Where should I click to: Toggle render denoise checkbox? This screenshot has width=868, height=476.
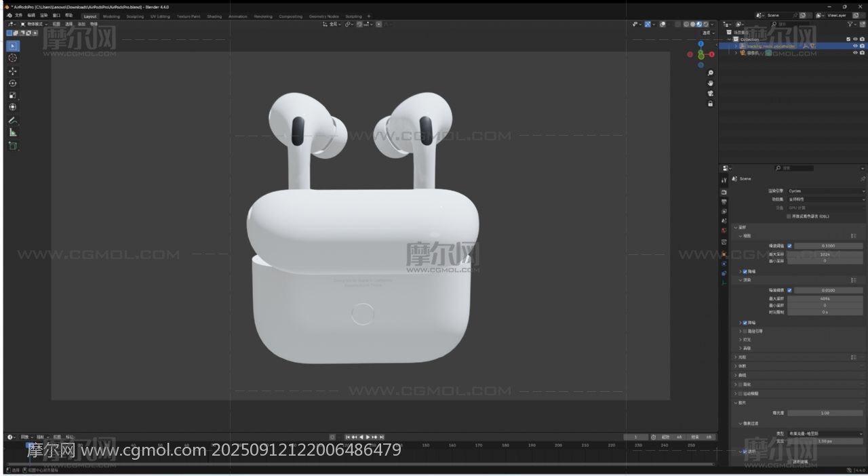click(x=745, y=323)
